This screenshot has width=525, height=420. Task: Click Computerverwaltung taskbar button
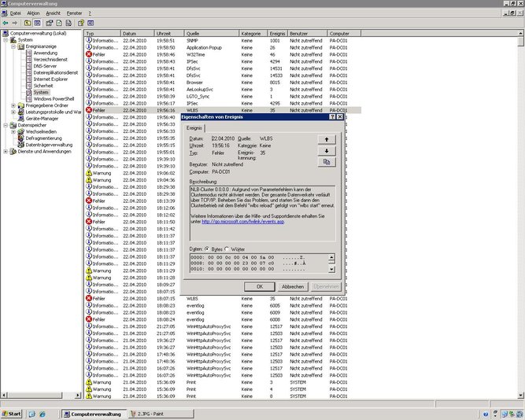pyautogui.click(x=94, y=414)
